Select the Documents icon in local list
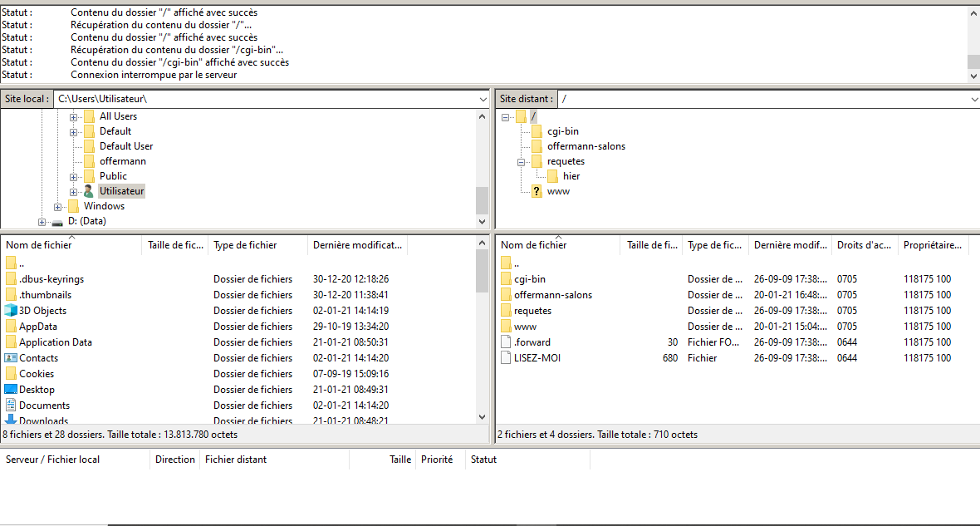980x526 pixels. [x=11, y=406]
